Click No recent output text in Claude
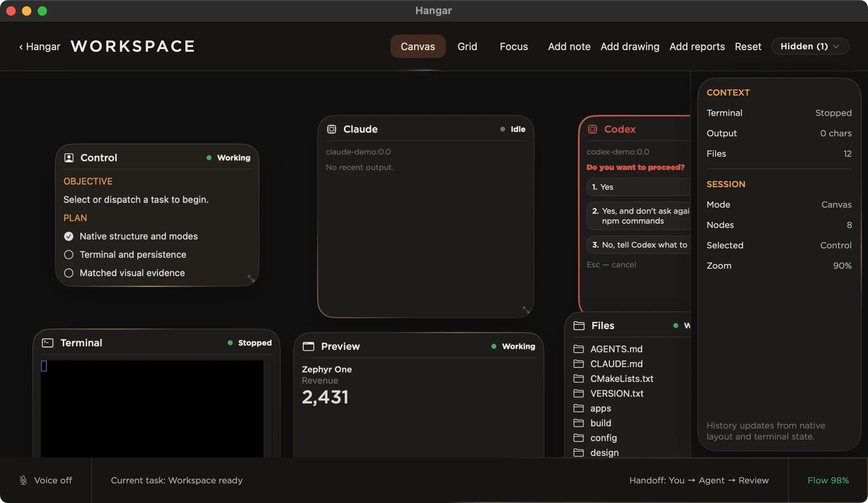Image resolution: width=868 pixels, height=503 pixels. pos(360,167)
